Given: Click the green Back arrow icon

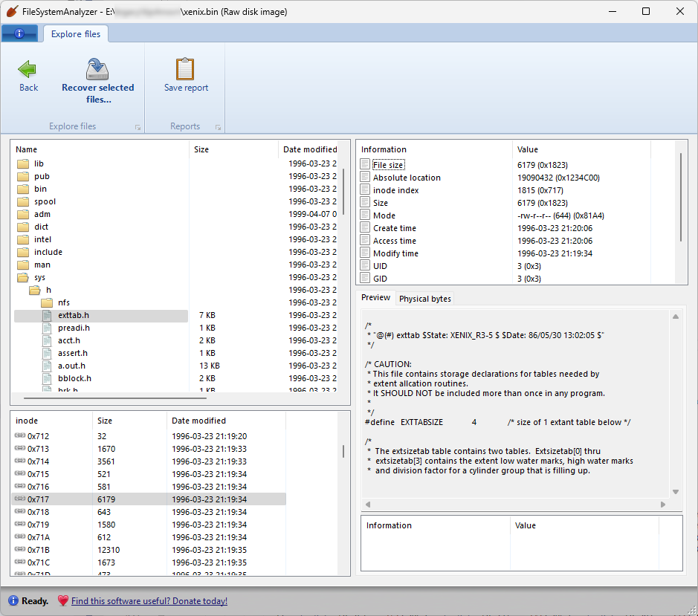Looking at the screenshot, I should pos(28,69).
